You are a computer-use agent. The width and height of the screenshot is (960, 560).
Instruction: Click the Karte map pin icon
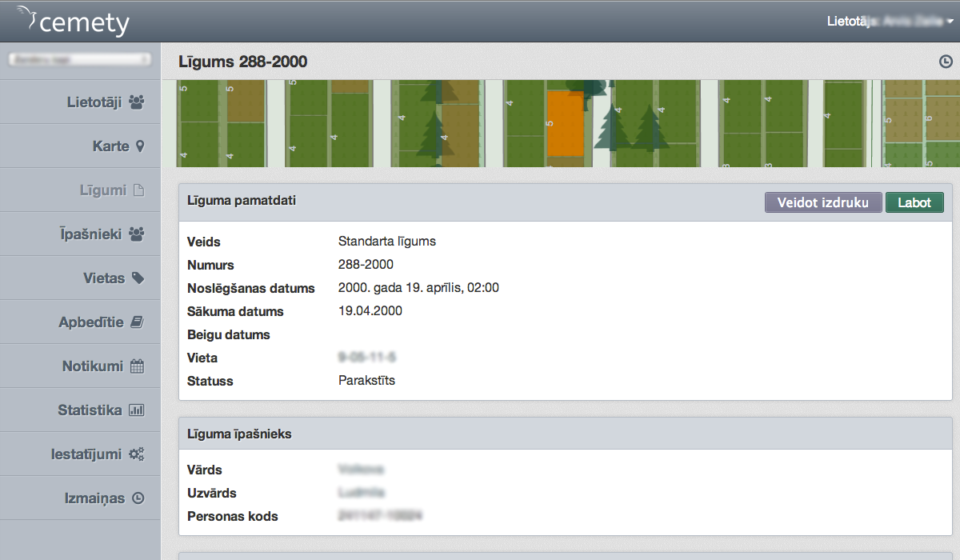(x=140, y=146)
